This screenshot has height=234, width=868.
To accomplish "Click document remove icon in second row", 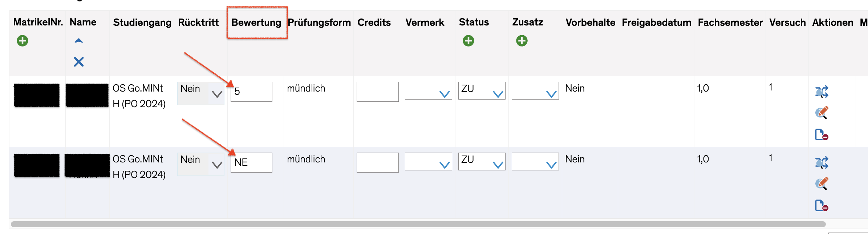I will point(821,205).
